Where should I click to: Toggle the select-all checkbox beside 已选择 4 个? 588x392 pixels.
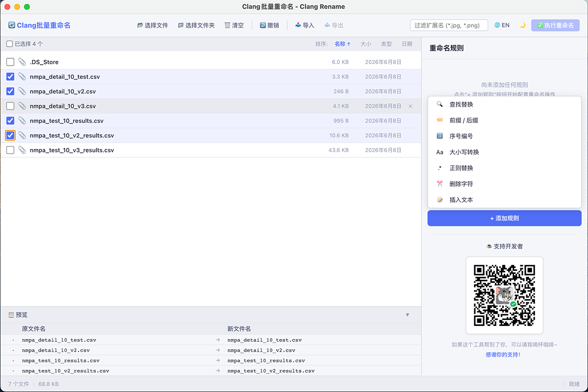10,44
